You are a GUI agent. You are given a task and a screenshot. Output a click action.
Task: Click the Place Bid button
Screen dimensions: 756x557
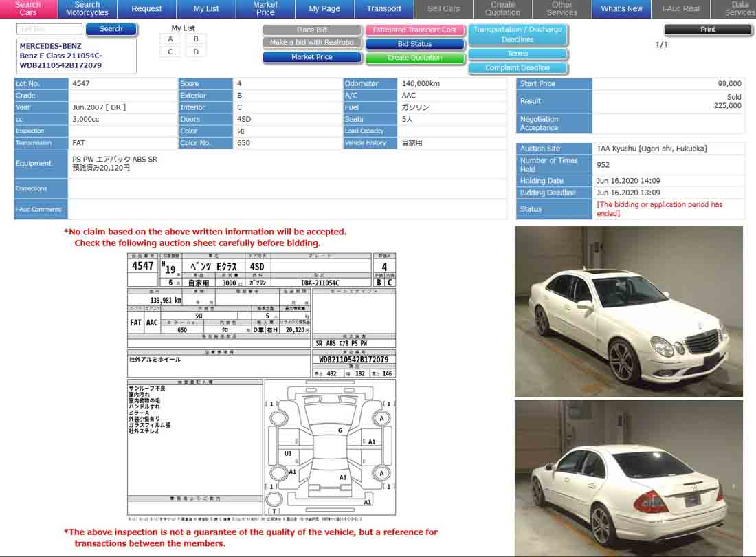click(312, 30)
